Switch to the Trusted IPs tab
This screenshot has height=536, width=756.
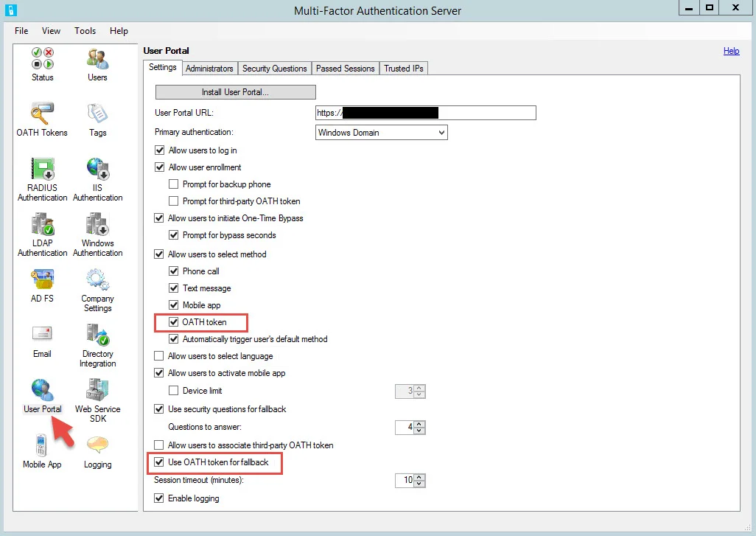click(x=404, y=69)
